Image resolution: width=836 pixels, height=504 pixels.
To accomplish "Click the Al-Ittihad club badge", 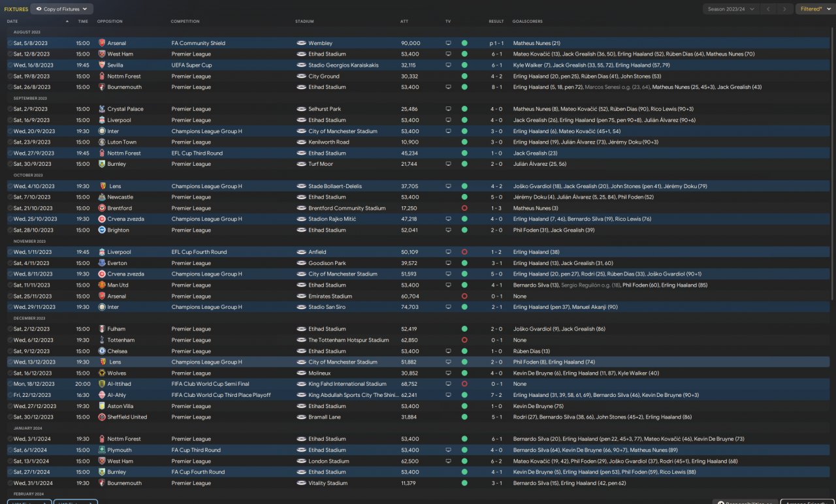I will point(101,384).
